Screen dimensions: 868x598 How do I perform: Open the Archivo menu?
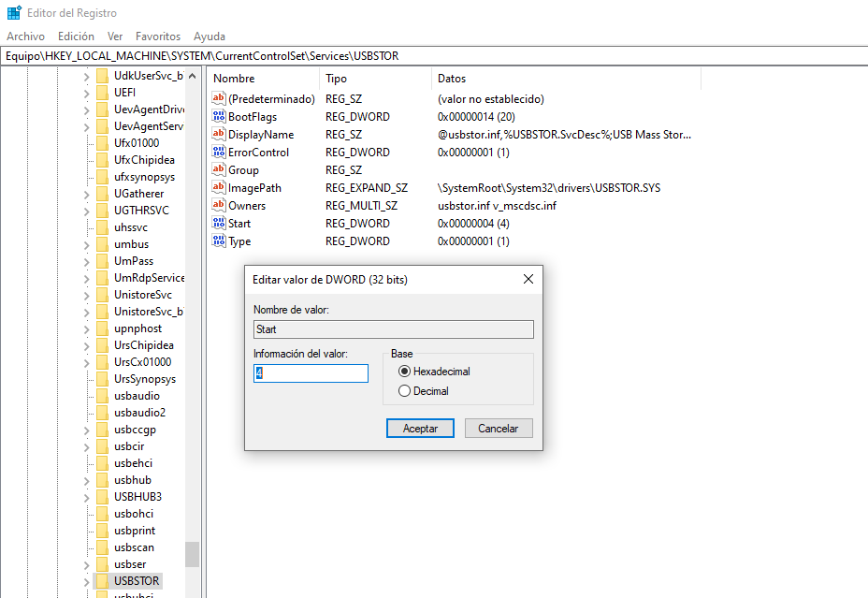(25, 36)
